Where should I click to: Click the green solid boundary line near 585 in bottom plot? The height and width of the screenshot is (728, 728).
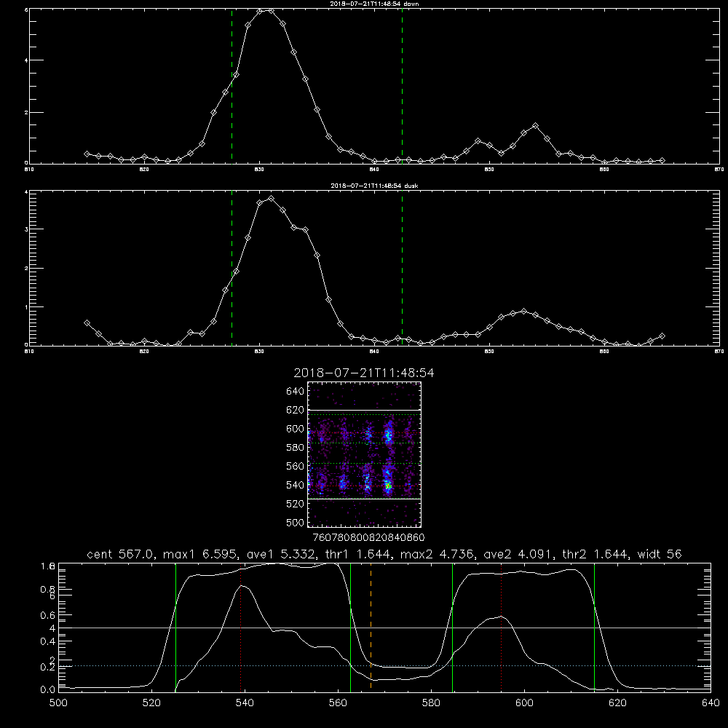[x=453, y=627]
